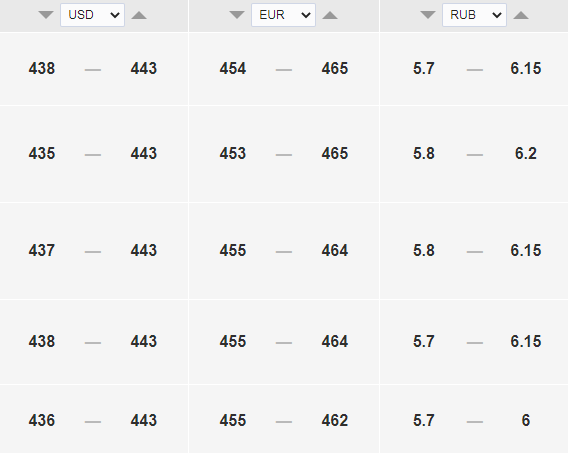Screen dimensions: 568x453
Task: Sort EUR column by descending arrow
Action: [237, 15]
